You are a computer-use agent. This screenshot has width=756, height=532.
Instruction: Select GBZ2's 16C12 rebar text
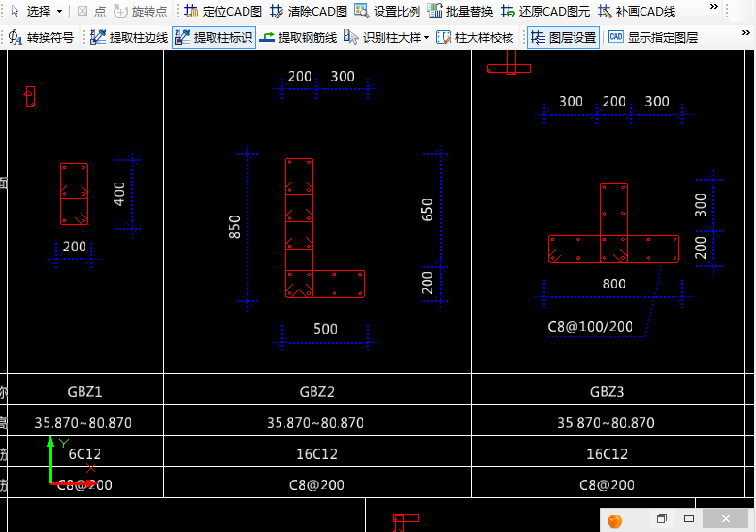click(316, 454)
